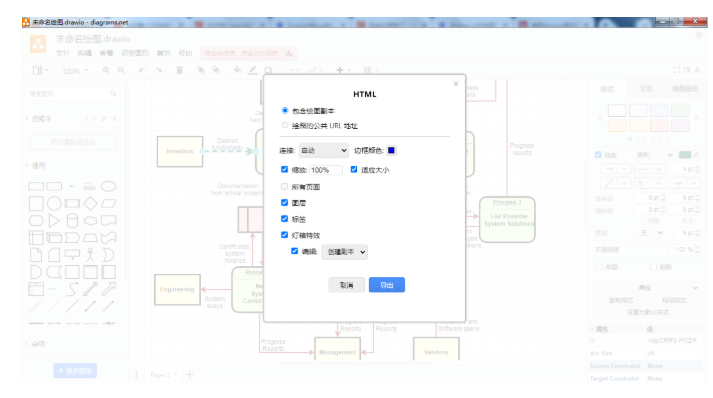Screen dimensions: 713x398
Task: Click the scratchpad edit pencil icon
Action: pos(104,119)
